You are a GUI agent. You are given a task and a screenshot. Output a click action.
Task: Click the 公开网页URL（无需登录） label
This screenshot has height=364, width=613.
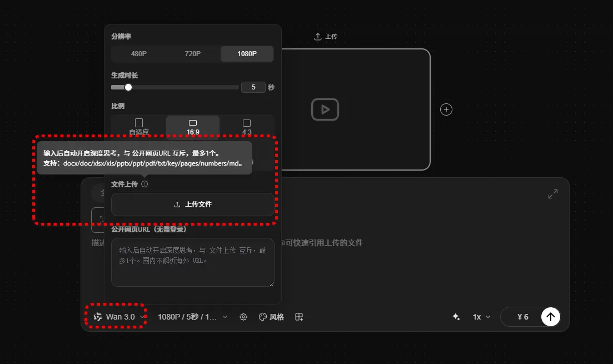[149, 229]
